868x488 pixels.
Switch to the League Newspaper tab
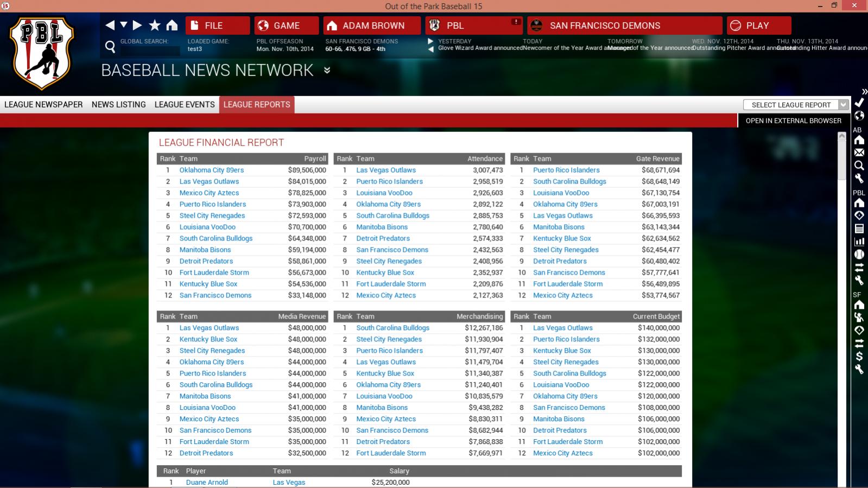(43, 105)
